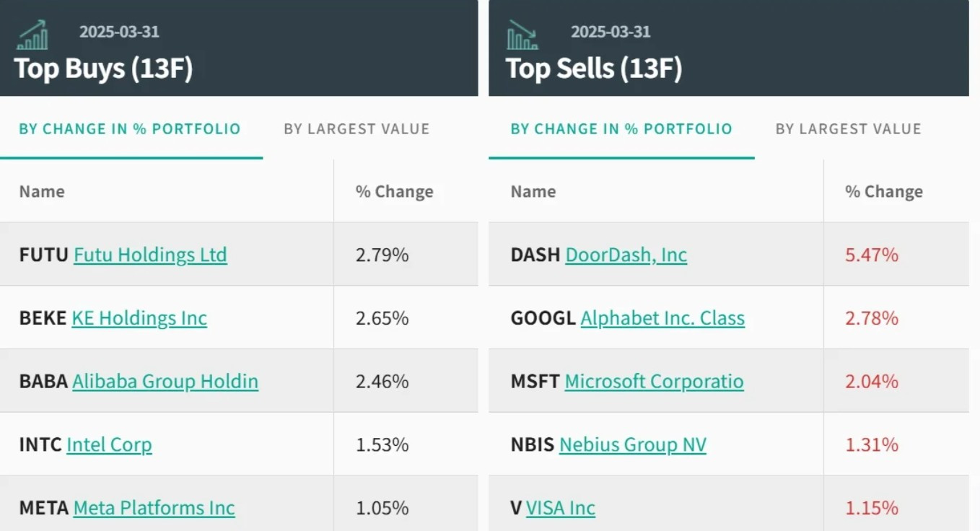Screen dimensions: 980x531
Task: Click the 'Name' column header in Top Sells
Action: click(x=533, y=192)
